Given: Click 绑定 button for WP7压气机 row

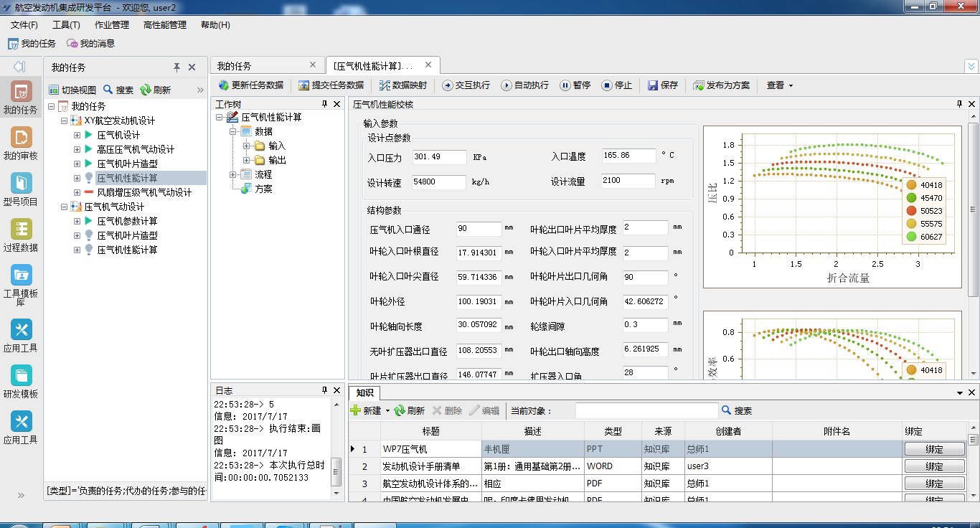Looking at the screenshot, I should (933, 449).
